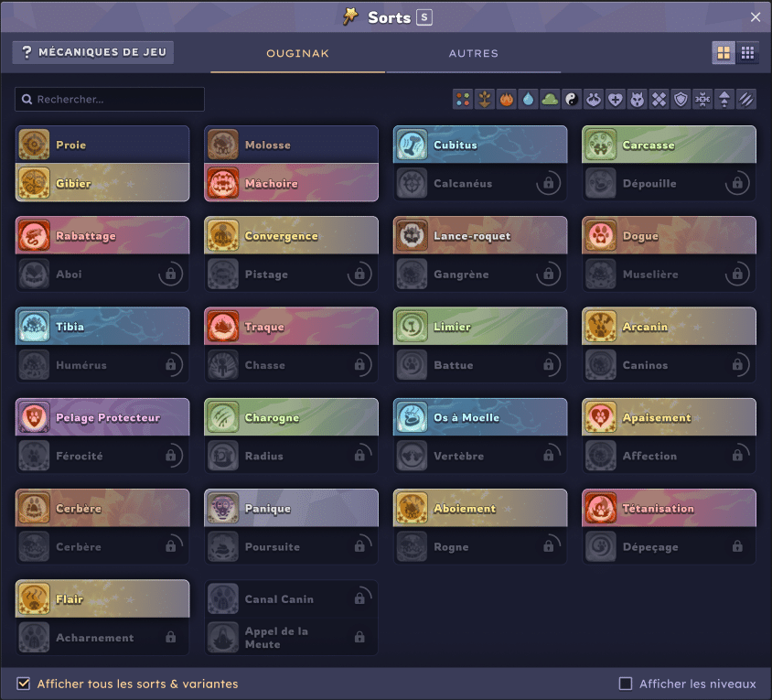Click the Carcasse spell icon

(x=601, y=145)
